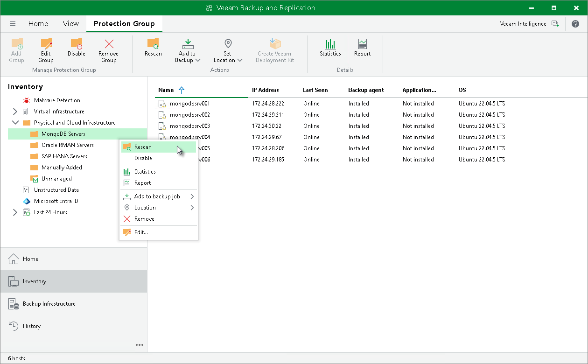Select the SAP HANA Servers group
The image size is (588, 364).
pos(64,156)
